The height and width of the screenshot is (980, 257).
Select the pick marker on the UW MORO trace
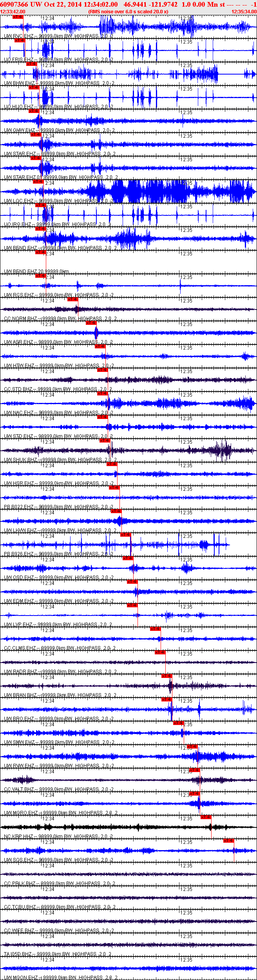195,794
